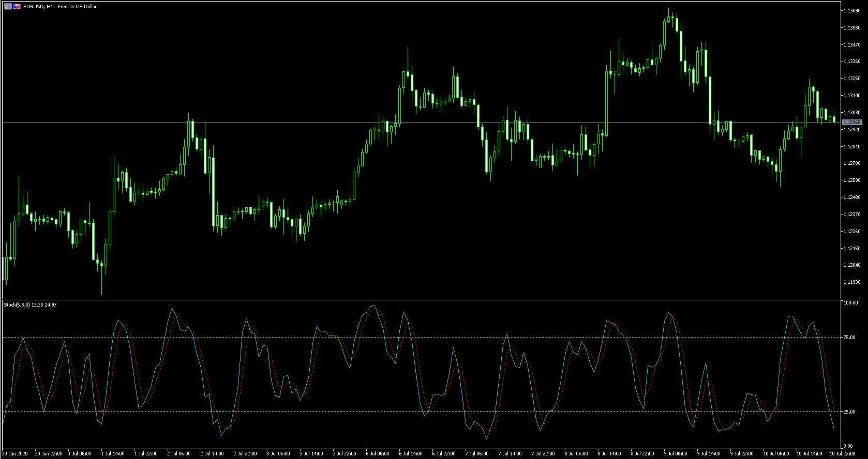
Task: Click the 8 Jul 22:00 time label
Action: [643, 454]
